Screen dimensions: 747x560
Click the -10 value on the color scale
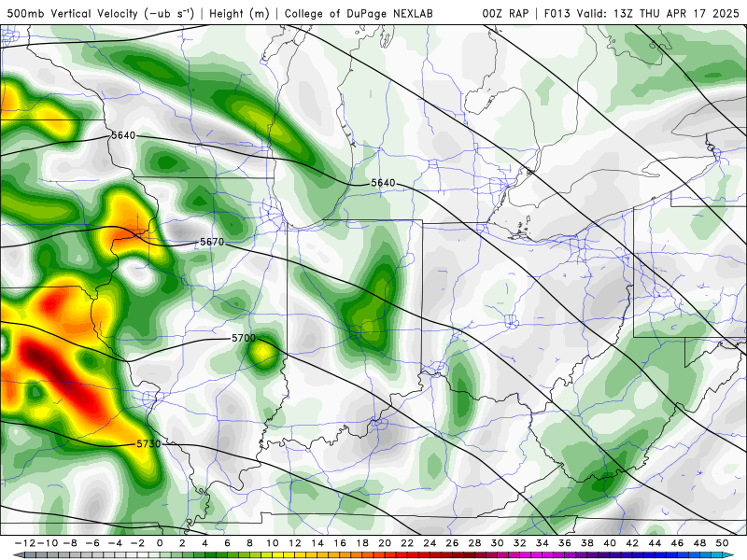[x=48, y=543]
